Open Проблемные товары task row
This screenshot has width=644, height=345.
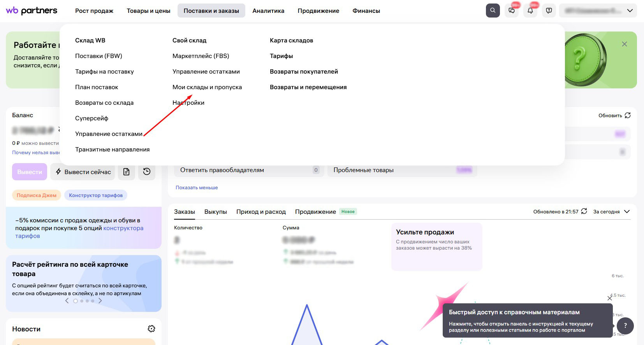402,170
